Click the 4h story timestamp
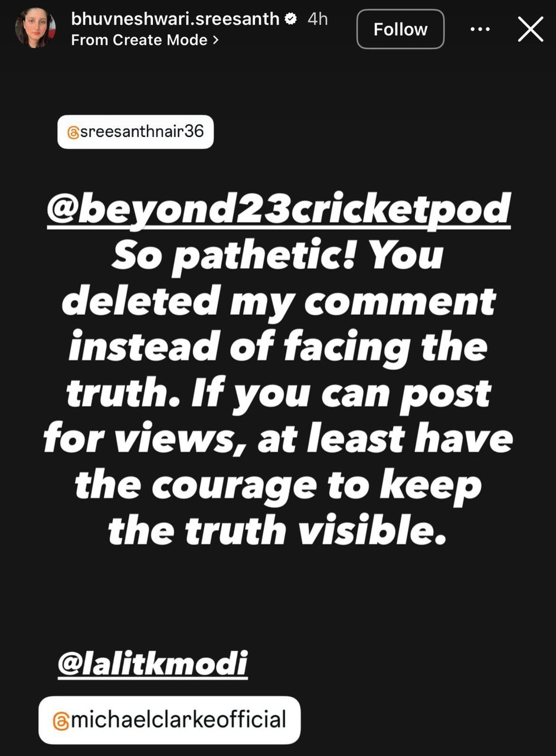The width and height of the screenshot is (556, 756). pos(318,19)
